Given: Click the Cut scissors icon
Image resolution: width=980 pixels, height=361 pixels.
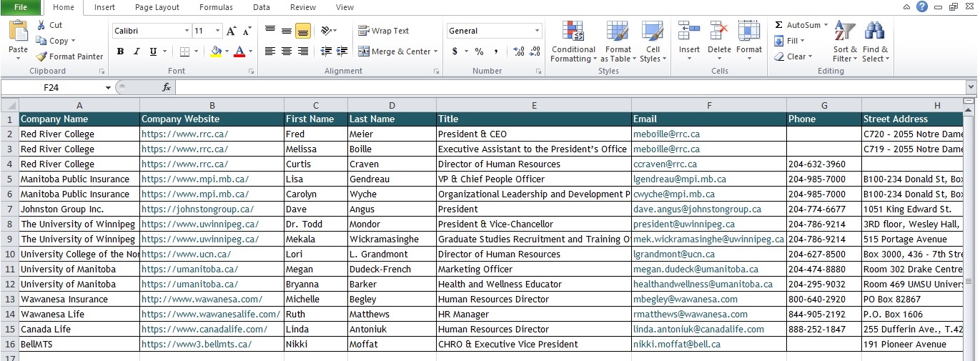Looking at the screenshot, I should 41,25.
